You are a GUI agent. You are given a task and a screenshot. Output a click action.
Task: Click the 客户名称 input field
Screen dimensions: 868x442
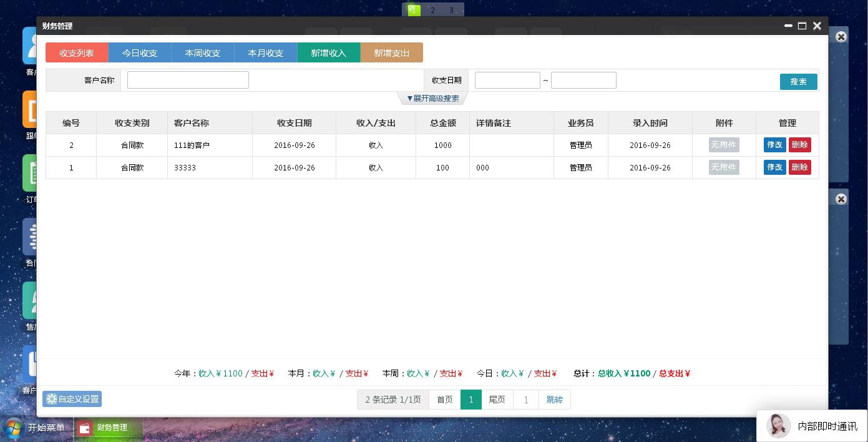click(x=187, y=79)
